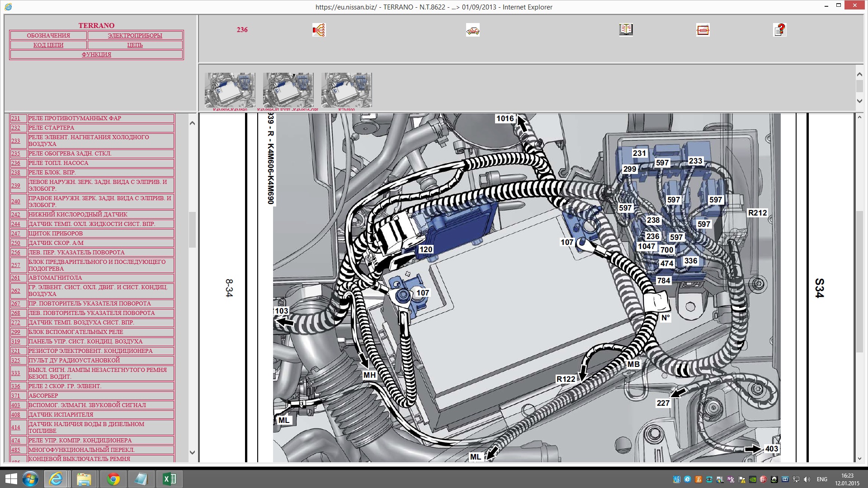
Task: Open the help question mark icon
Action: click(780, 30)
